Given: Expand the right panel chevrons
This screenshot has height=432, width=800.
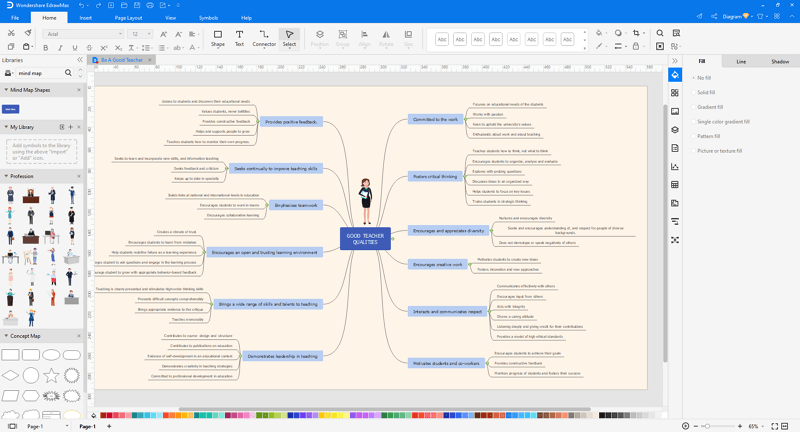Looking at the screenshot, I should [674, 61].
